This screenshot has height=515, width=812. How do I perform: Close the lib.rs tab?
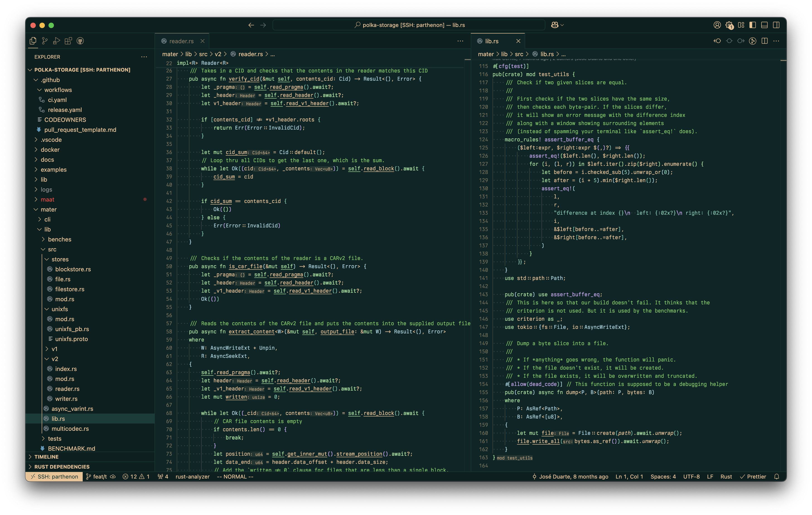point(518,41)
